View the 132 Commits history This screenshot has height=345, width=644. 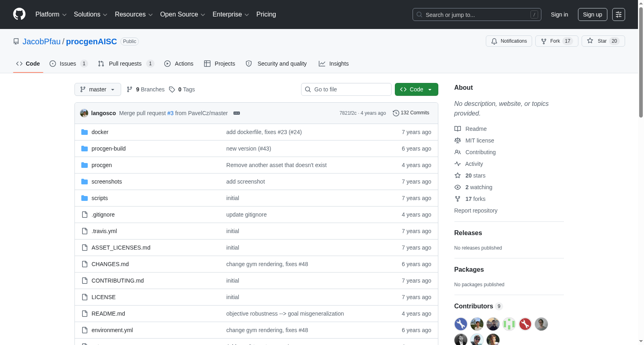pos(411,113)
